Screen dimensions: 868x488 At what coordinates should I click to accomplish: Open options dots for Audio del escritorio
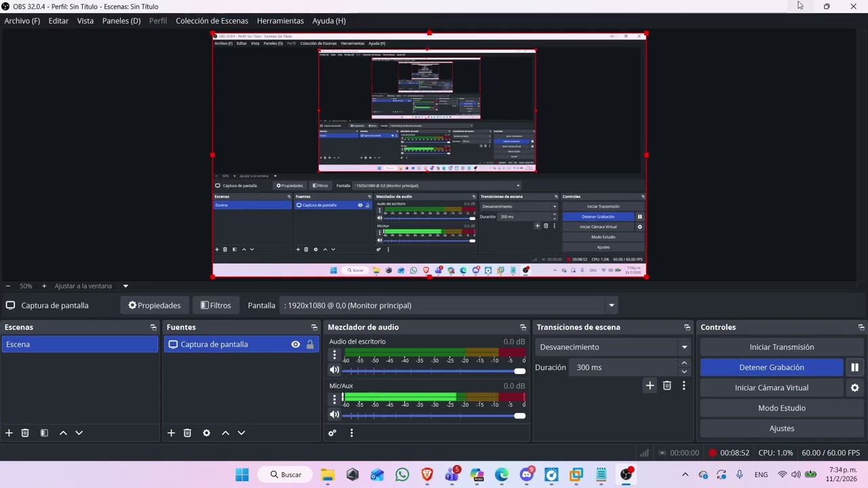tap(334, 354)
